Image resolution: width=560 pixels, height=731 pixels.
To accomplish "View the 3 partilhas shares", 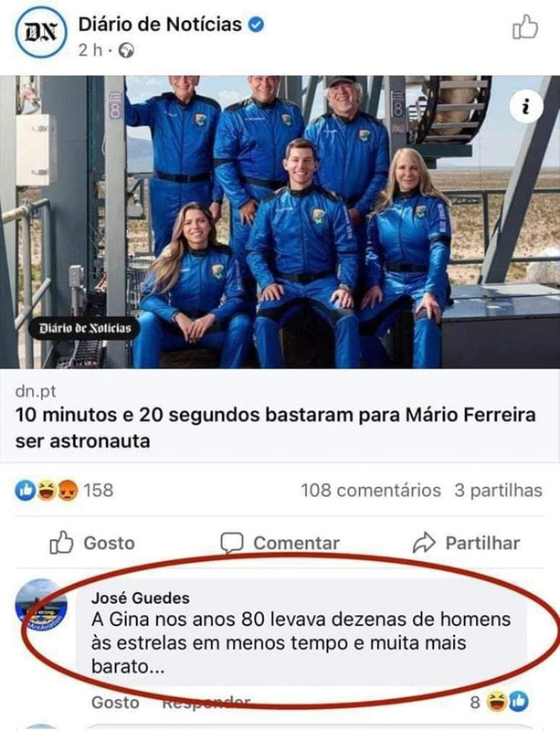I will tap(499, 491).
